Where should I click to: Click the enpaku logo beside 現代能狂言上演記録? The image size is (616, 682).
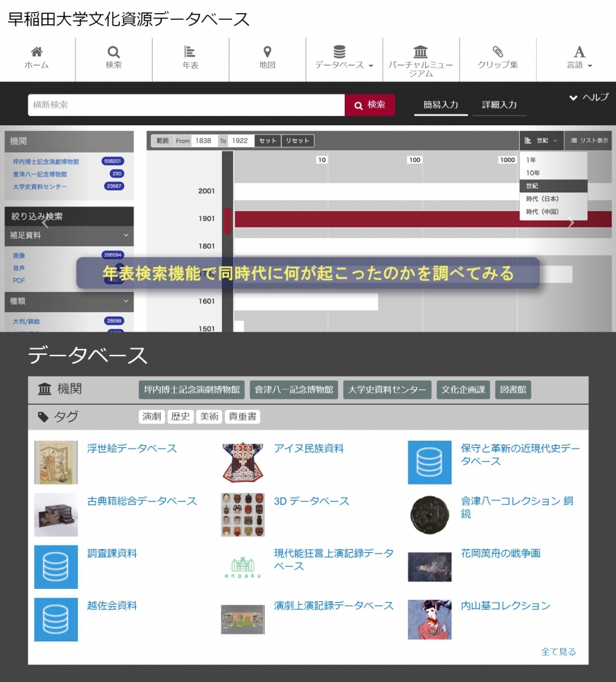pos(242,567)
